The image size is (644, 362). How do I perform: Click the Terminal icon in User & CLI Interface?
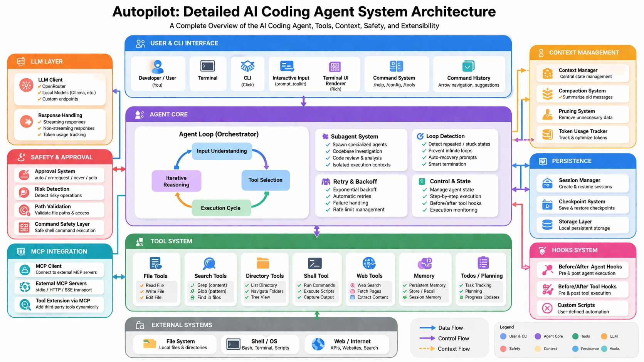click(x=208, y=66)
